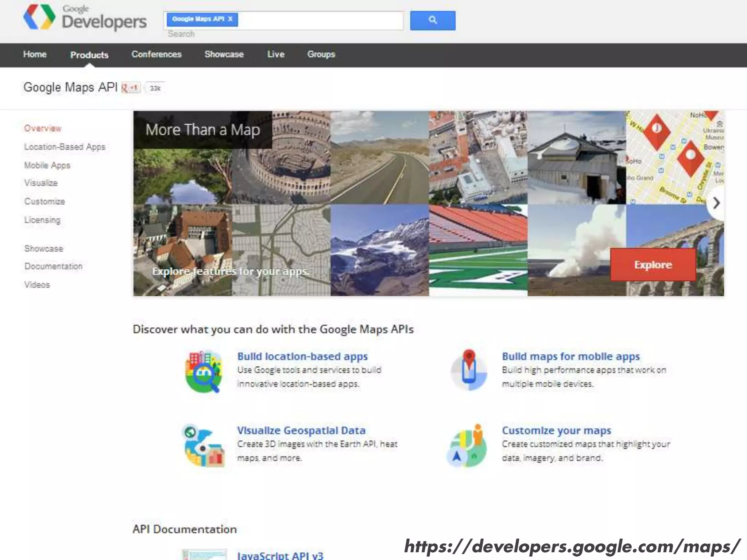The width and height of the screenshot is (747, 560).
Task: Open Build location-based apps link
Action: [x=302, y=356]
